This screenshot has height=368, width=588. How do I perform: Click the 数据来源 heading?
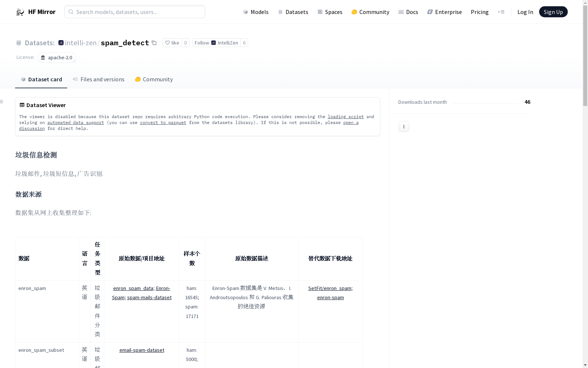(x=28, y=194)
